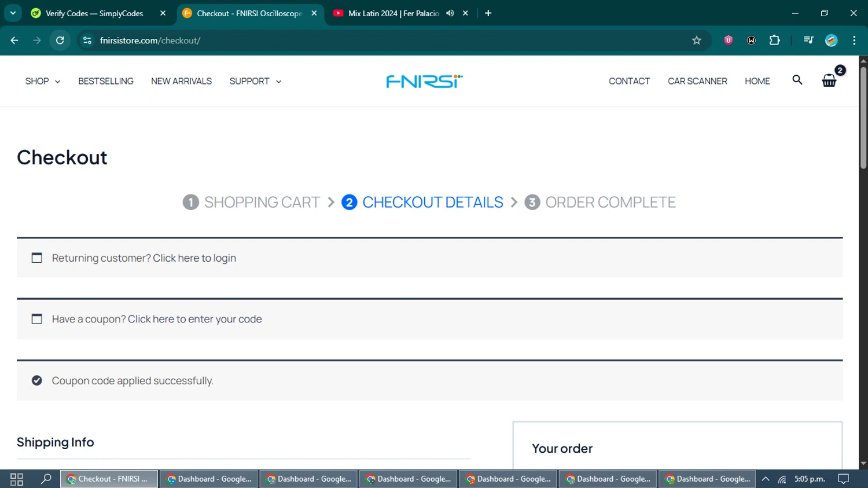Screen dimensions: 868x488
Task: Open the Extensions puzzle icon
Action: (x=775, y=41)
